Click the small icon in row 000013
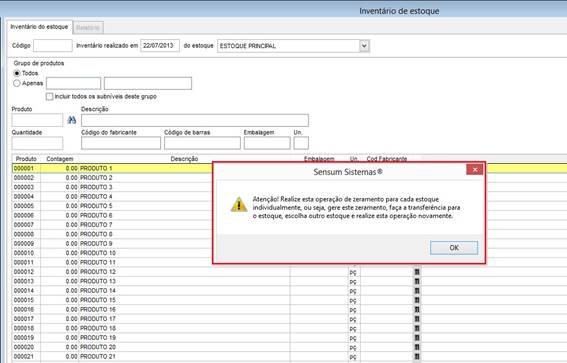Viewport: 567px width, 363px height. pyautogui.click(x=417, y=281)
